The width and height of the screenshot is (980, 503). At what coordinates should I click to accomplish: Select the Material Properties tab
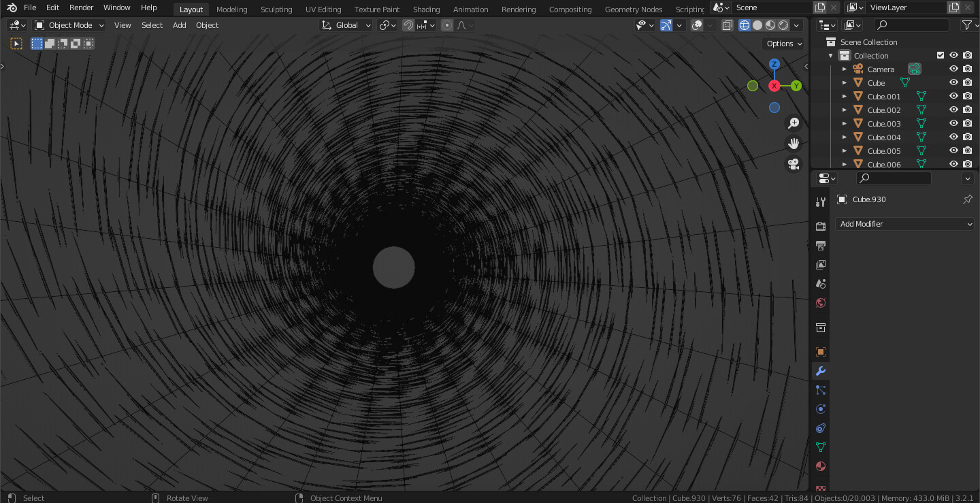coord(820,466)
